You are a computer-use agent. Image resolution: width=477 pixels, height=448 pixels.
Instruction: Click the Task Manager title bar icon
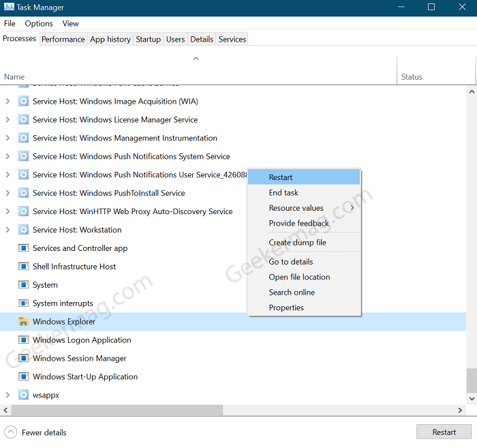coord(9,7)
